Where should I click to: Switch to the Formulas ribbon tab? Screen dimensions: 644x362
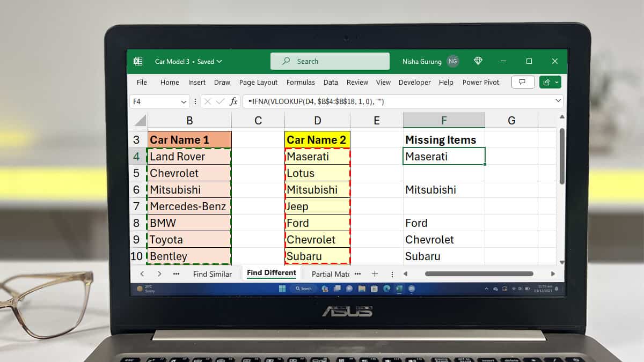point(301,82)
